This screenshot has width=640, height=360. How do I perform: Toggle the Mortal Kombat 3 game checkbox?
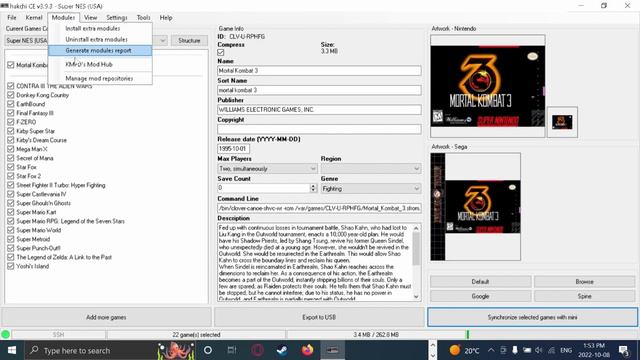pos(11,65)
